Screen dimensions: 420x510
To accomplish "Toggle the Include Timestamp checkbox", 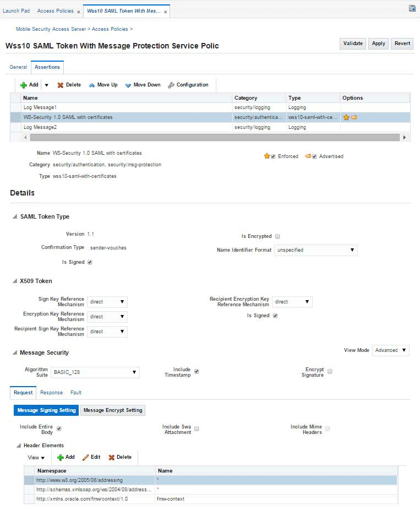I will click(197, 371).
